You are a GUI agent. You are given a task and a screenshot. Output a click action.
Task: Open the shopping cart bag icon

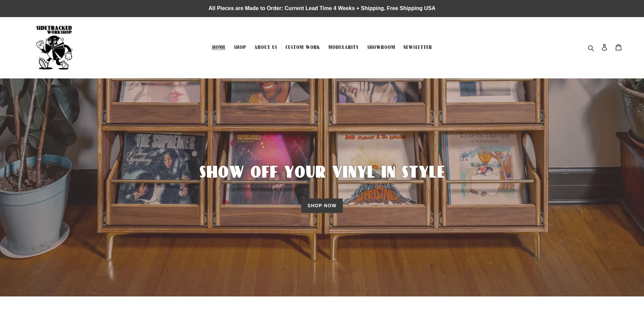[x=619, y=47]
